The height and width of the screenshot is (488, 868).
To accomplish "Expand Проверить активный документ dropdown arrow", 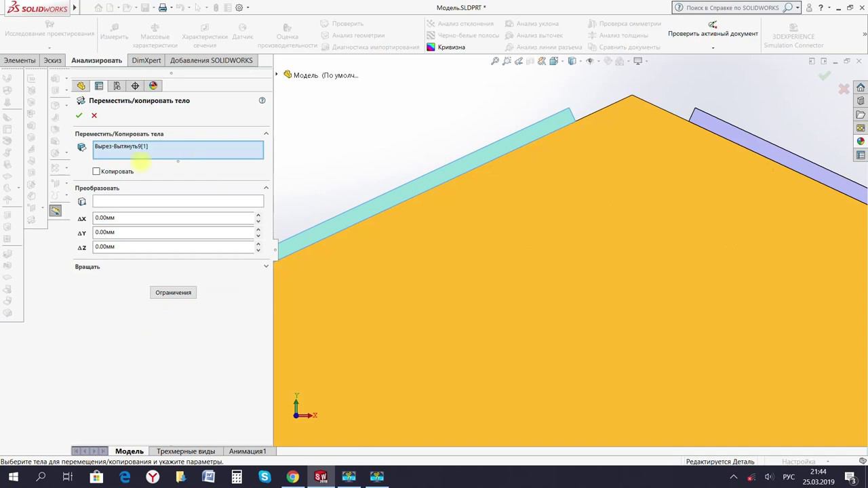I will [713, 48].
